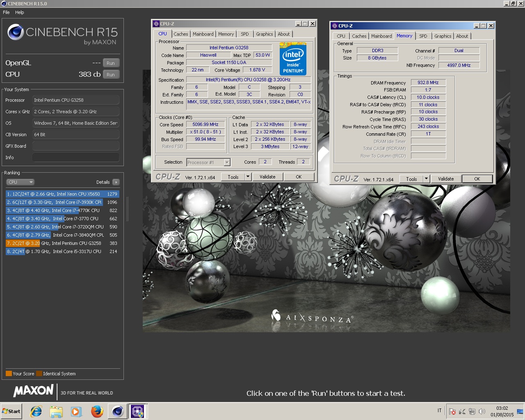
Task: Switch to SPD tab in left CPU-Z
Action: tap(245, 34)
